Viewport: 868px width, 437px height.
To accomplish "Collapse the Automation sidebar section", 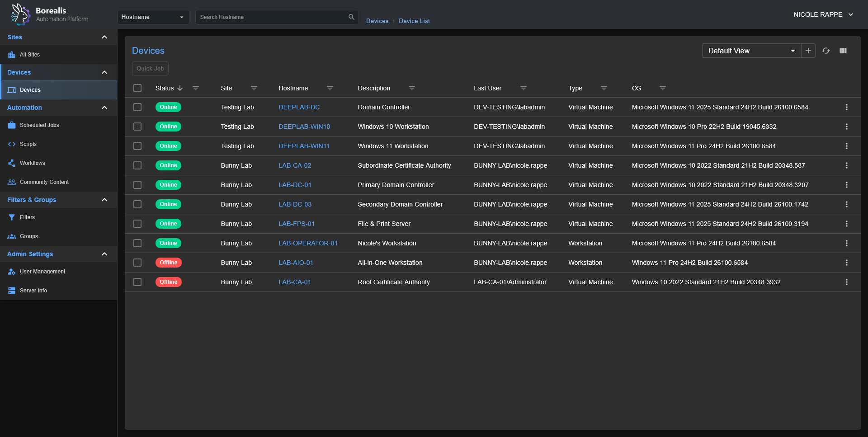I will point(104,108).
